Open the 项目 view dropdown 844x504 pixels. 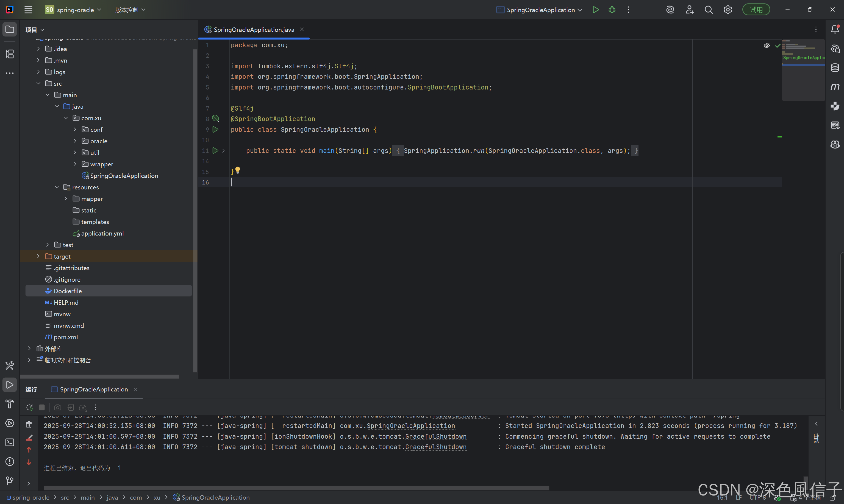[x=35, y=30]
